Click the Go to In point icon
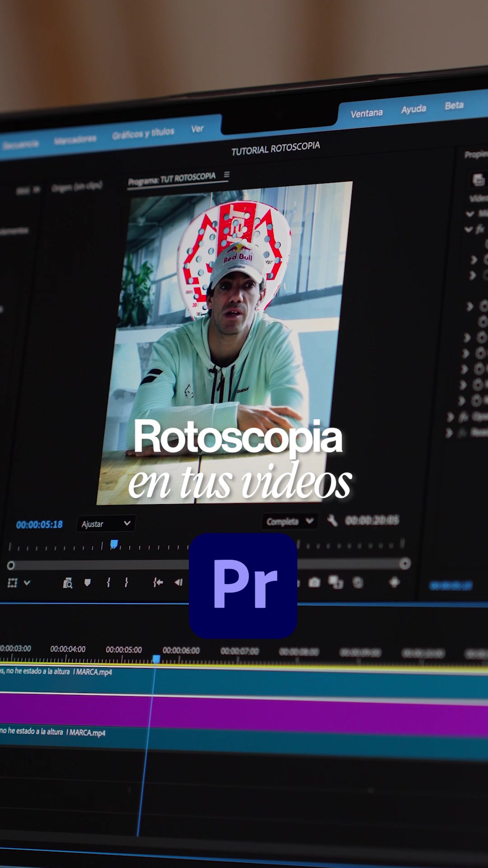Image resolution: width=488 pixels, height=868 pixels. (158, 582)
